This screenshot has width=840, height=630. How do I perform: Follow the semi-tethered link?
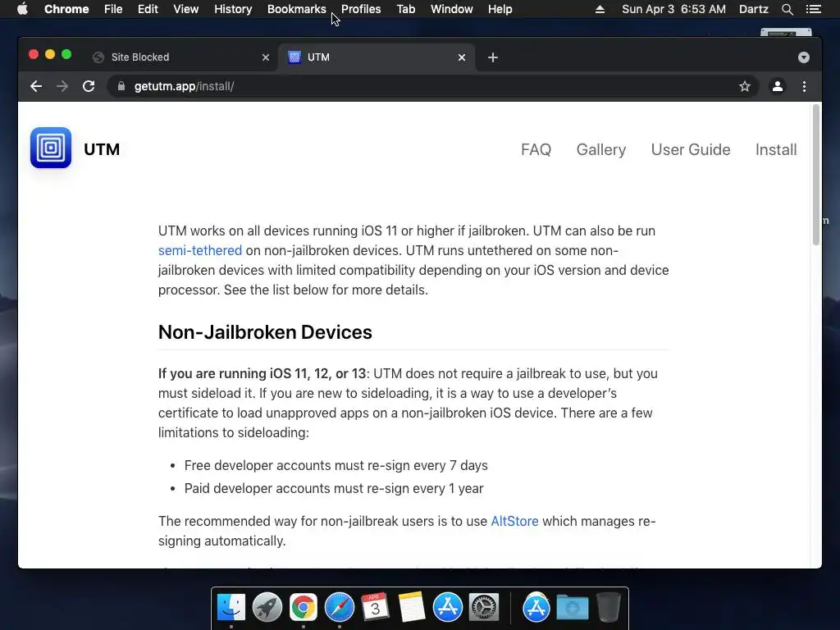[200, 250]
